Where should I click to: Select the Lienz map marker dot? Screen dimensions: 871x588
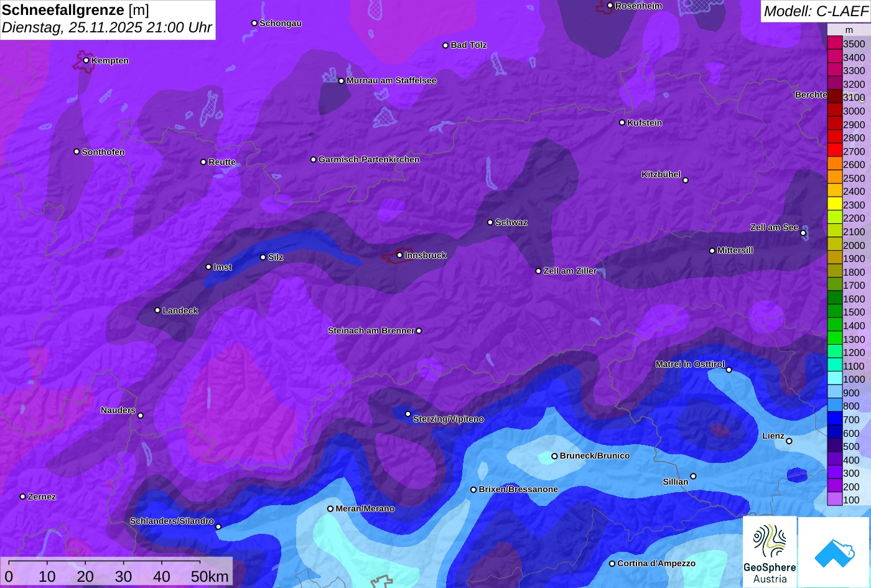tap(789, 441)
